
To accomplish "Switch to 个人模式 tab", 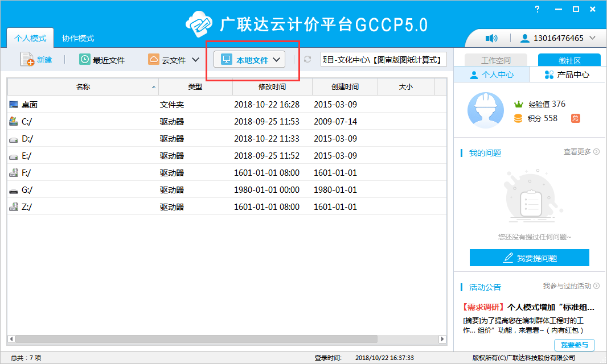I will pos(30,38).
